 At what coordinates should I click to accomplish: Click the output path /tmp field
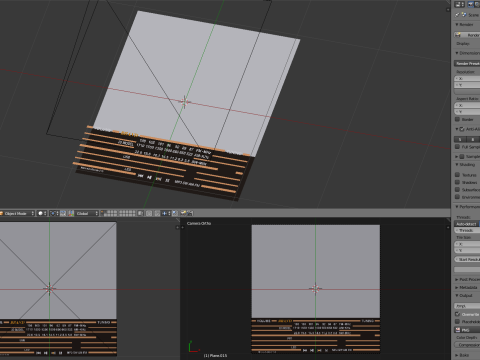click(467, 306)
